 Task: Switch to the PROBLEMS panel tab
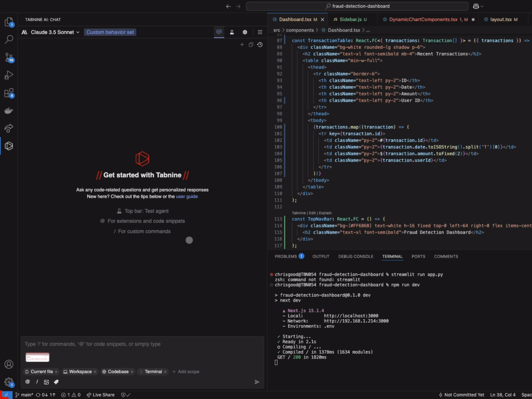tap(286, 256)
